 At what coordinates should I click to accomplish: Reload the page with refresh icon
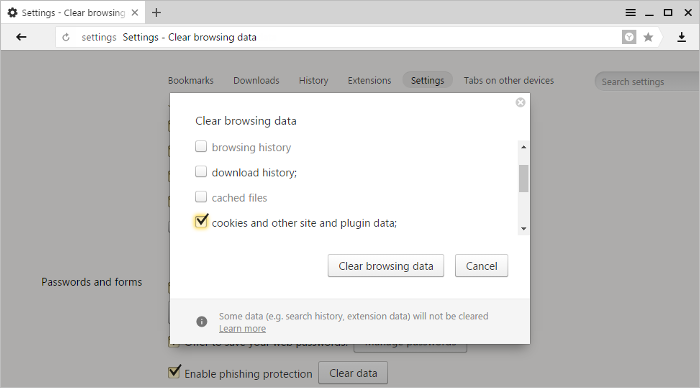tap(66, 38)
